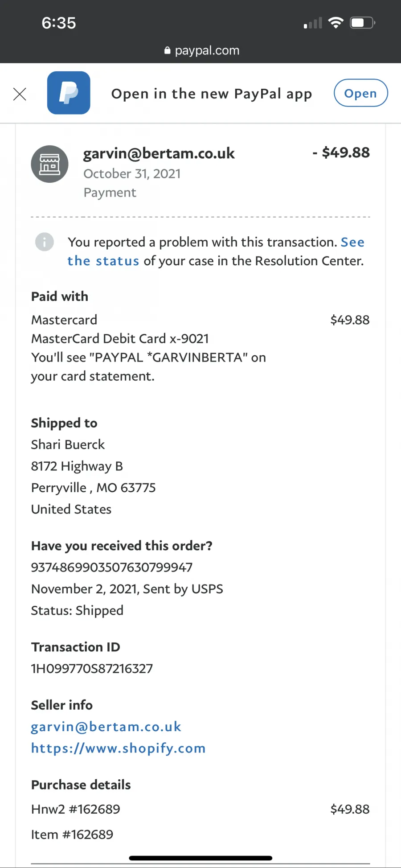
Task: Tap the merchant storefront icon
Action: tap(49, 164)
